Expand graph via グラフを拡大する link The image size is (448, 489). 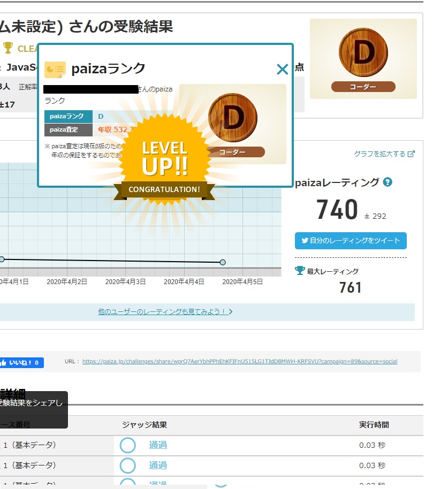pos(384,154)
